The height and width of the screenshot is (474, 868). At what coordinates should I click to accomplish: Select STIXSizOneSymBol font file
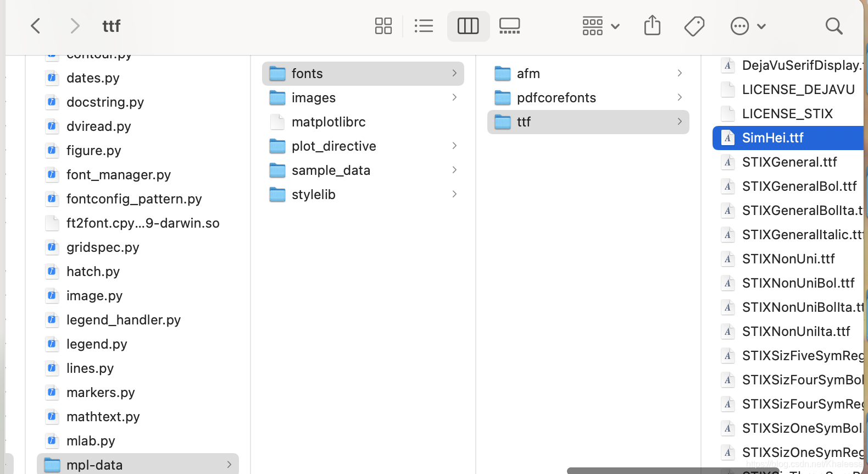coord(788,428)
